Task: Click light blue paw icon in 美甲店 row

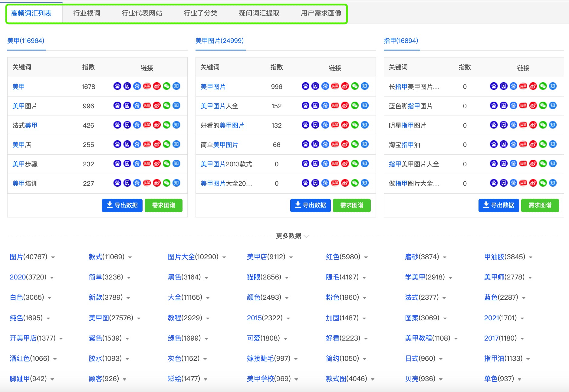Action: (137, 144)
